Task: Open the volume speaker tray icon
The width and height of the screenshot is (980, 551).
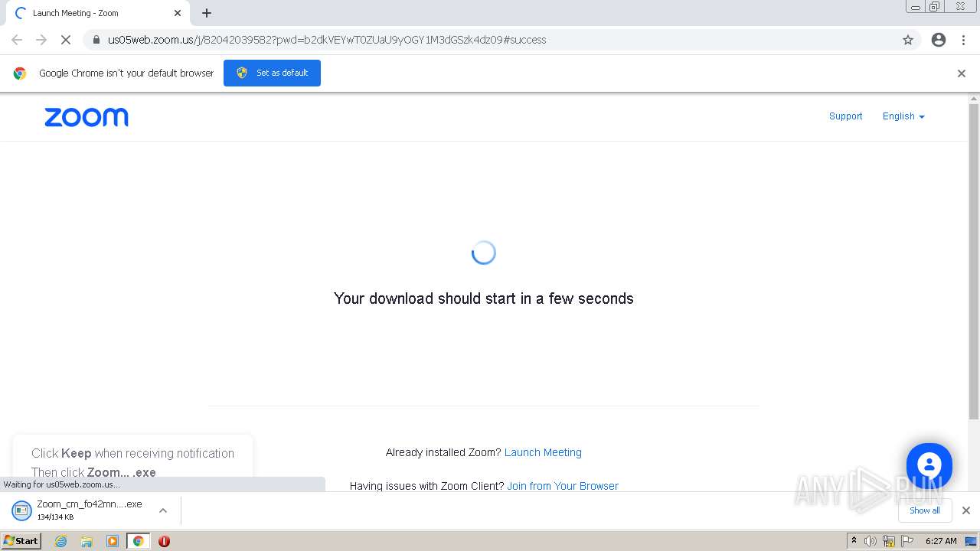Action: (871, 541)
